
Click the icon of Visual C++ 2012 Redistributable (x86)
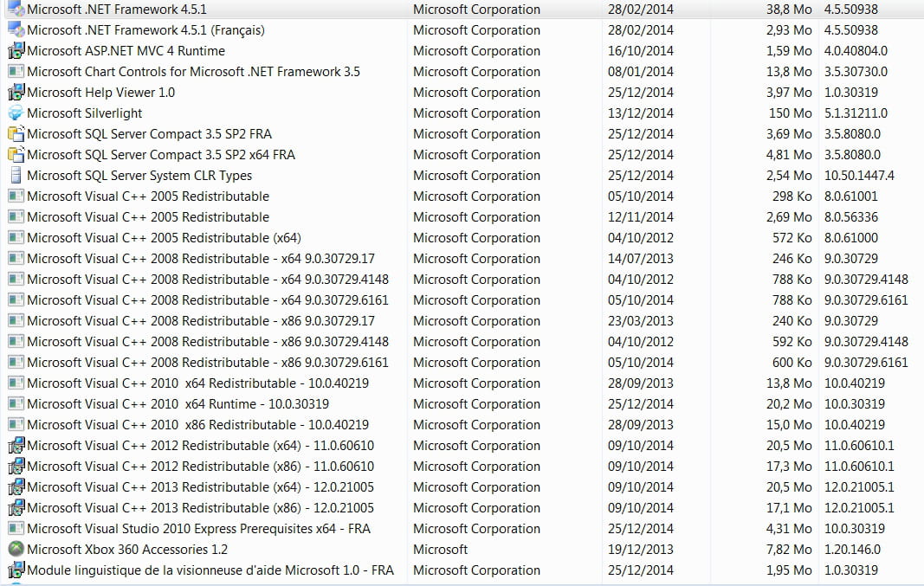pyautogui.click(x=16, y=466)
